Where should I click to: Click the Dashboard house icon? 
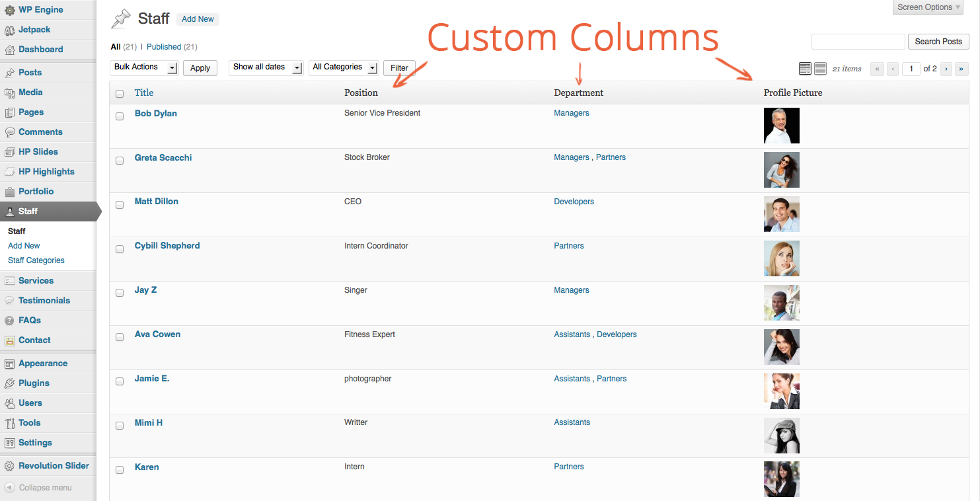click(x=9, y=50)
